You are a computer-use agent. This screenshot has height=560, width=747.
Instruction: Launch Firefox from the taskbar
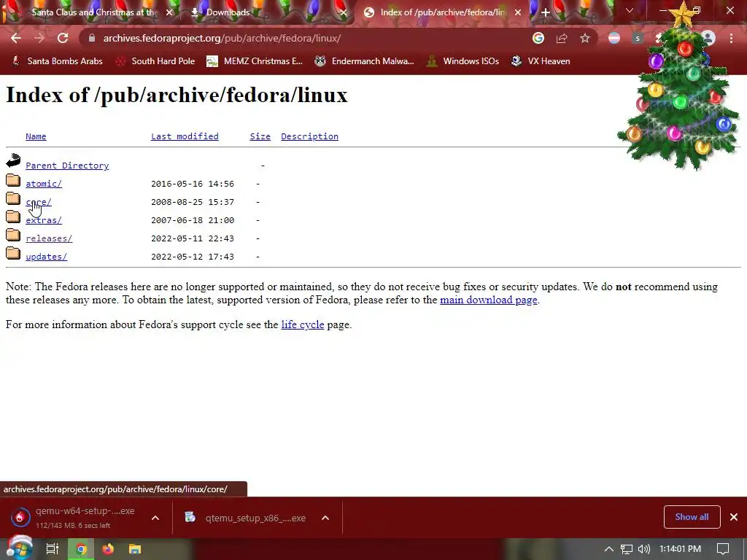tap(108, 549)
